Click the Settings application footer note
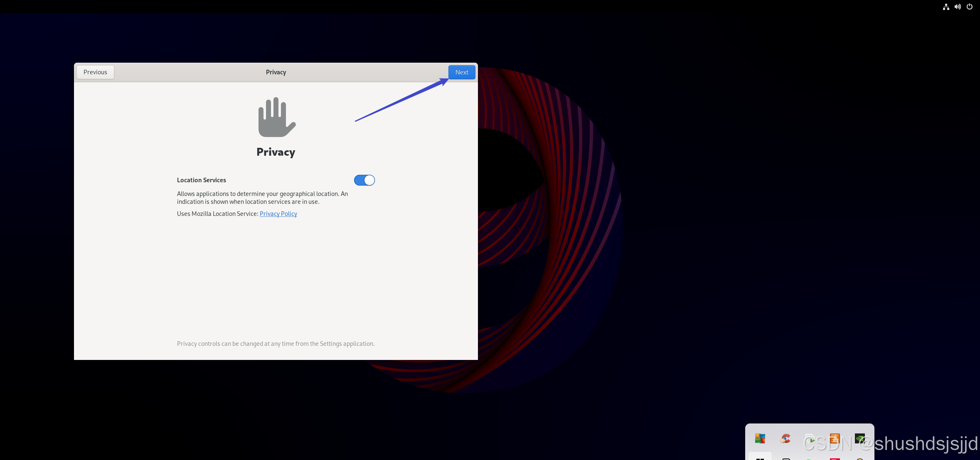980x460 pixels. (x=276, y=344)
